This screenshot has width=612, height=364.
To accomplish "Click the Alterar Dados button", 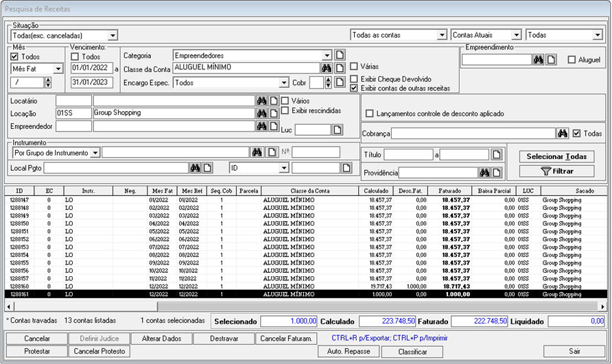I will (x=162, y=339).
